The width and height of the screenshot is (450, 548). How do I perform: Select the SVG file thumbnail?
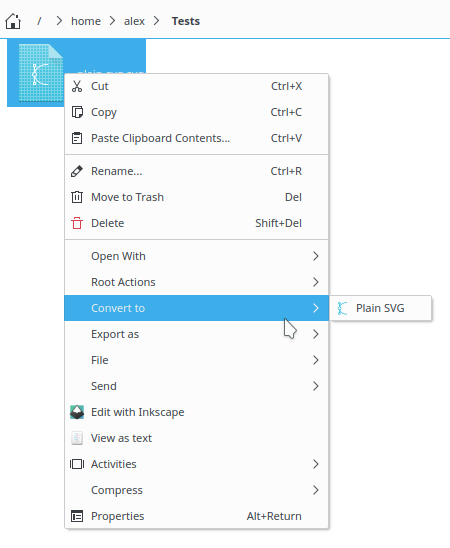(41, 73)
